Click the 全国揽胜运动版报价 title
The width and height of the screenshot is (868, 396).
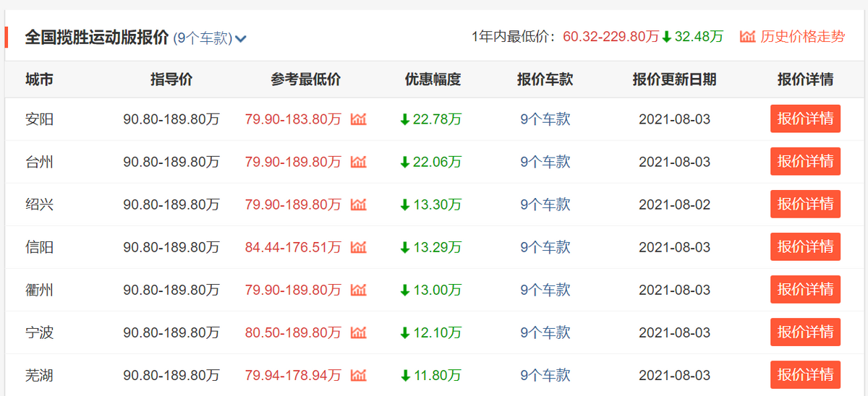click(x=97, y=38)
